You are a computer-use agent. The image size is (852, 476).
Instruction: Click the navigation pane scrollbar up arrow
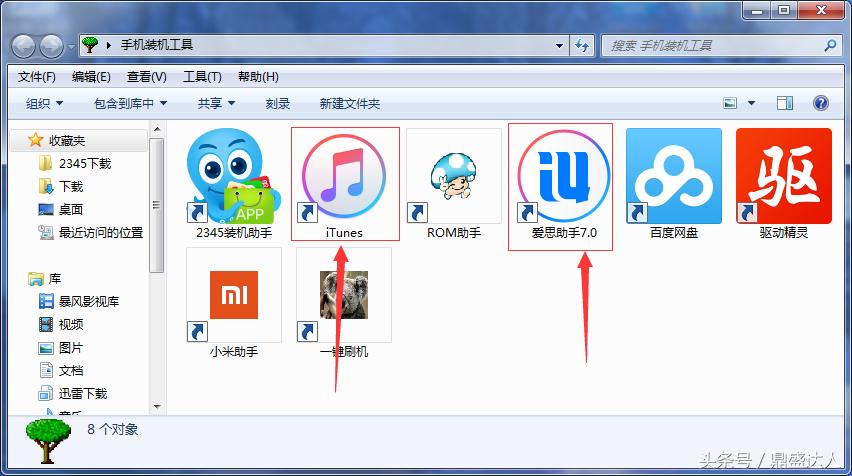tap(156, 129)
